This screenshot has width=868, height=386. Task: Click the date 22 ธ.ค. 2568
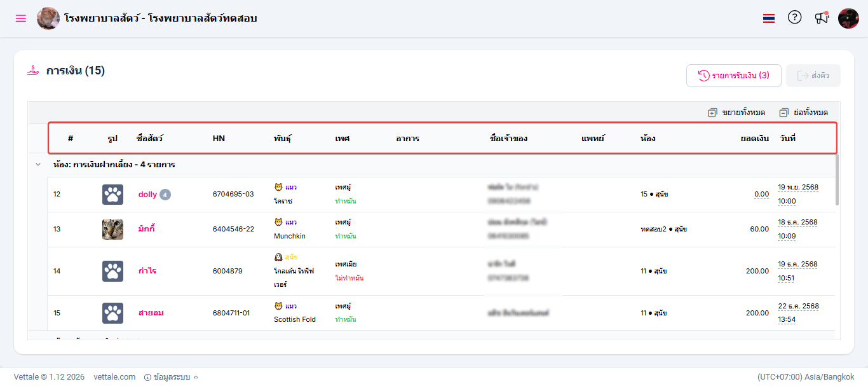798,306
